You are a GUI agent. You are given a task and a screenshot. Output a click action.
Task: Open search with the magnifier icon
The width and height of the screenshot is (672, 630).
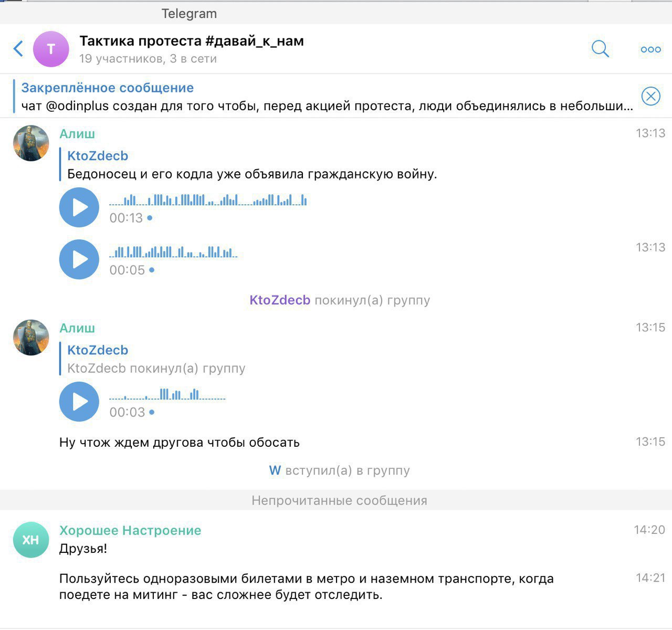click(x=600, y=49)
